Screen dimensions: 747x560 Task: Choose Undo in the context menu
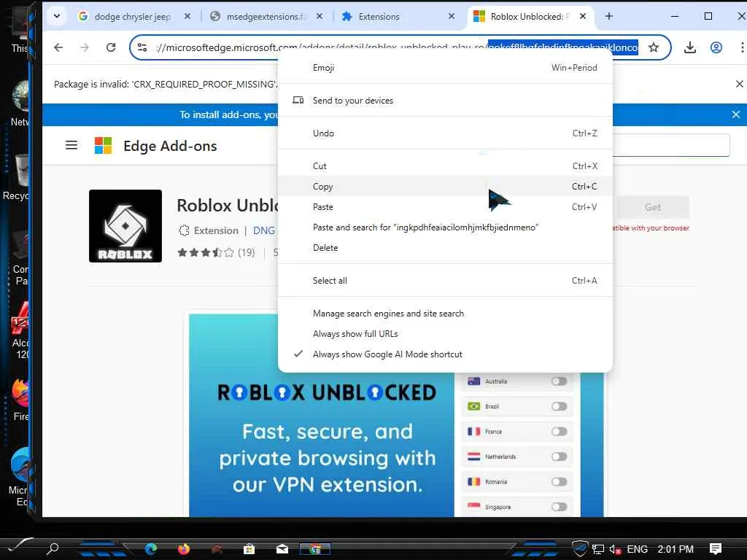(445, 133)
